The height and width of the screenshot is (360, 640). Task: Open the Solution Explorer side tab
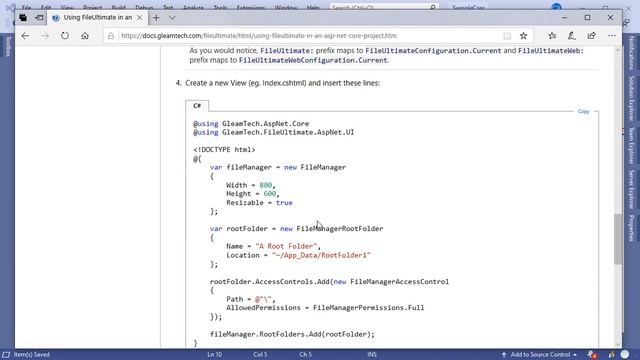[631, 98]
